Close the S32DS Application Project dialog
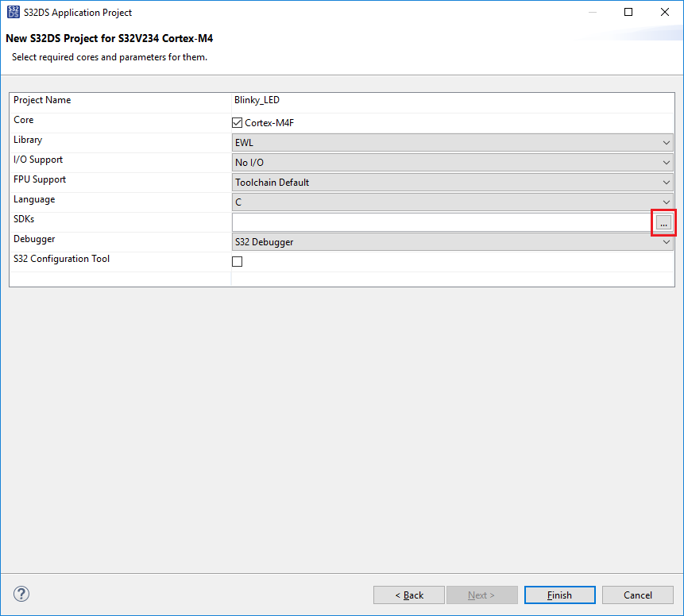 665,13
